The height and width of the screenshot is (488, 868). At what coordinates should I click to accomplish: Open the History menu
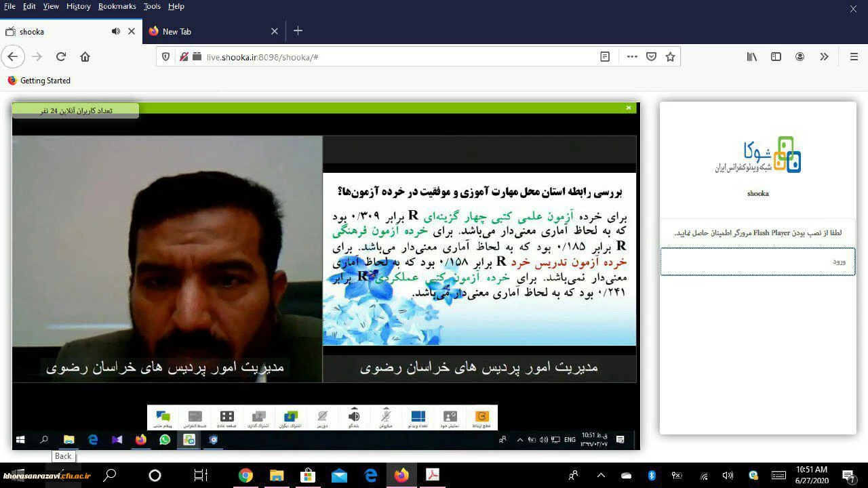coord(78,6)
